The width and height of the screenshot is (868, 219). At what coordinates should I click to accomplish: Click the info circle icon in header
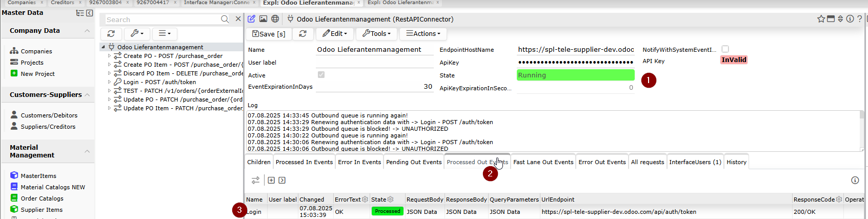850,19
